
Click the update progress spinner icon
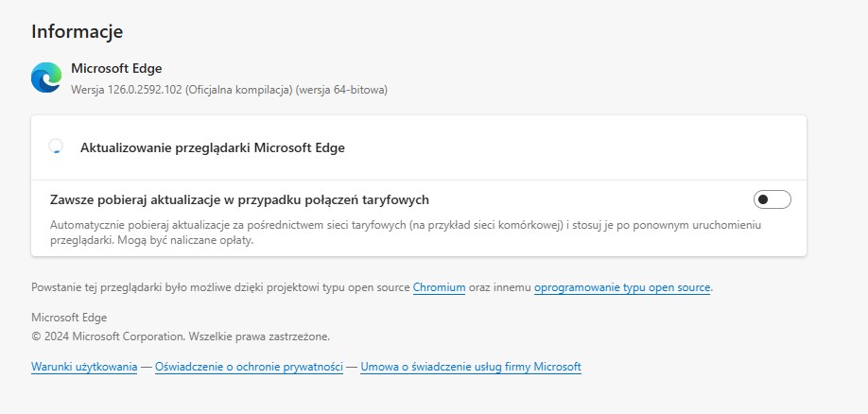[x=56, y=147]
